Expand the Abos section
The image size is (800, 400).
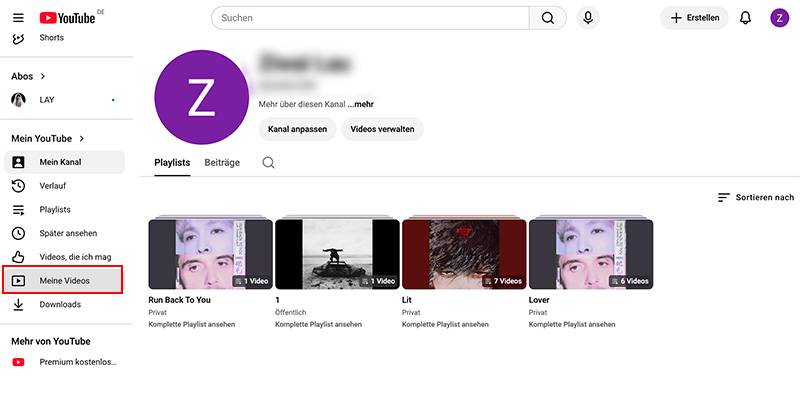click(x=29, y=77)
